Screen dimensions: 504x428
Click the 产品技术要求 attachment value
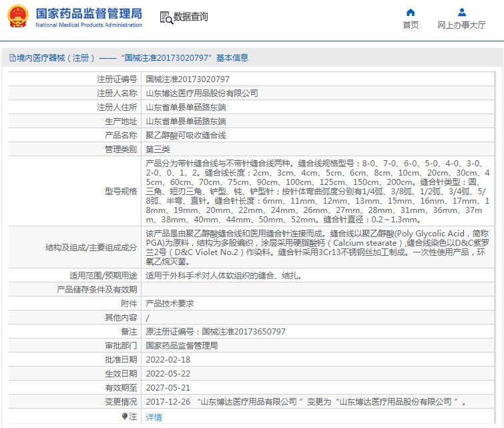coord(170,303)
